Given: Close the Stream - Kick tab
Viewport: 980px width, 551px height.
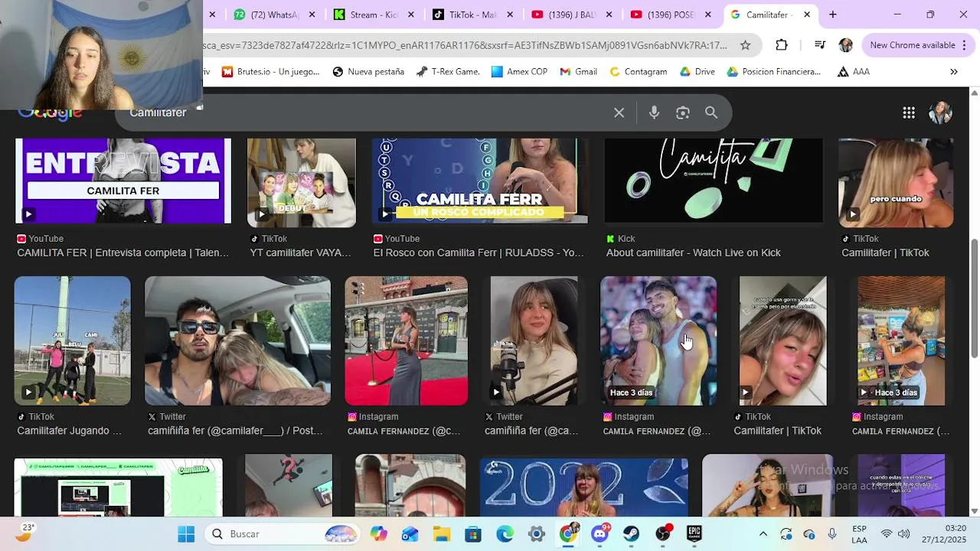Looking at the screenshot, I should [411, 15].
